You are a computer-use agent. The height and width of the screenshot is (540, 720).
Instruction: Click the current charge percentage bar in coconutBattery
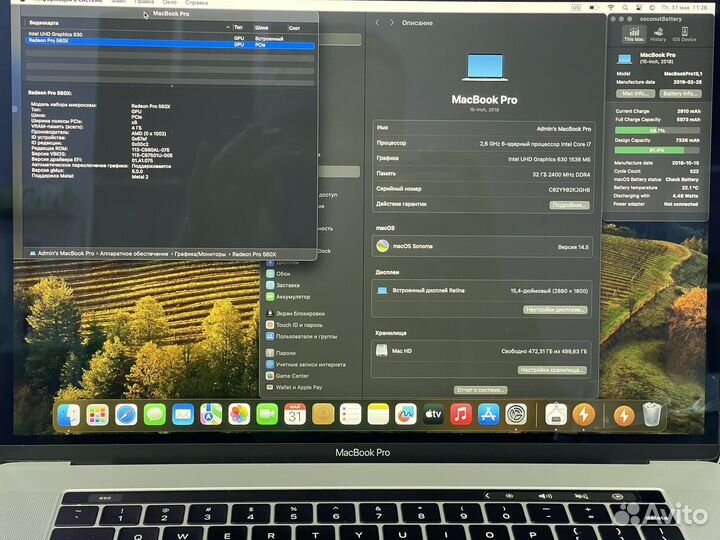pyautogui.click(x=657, y=130)
